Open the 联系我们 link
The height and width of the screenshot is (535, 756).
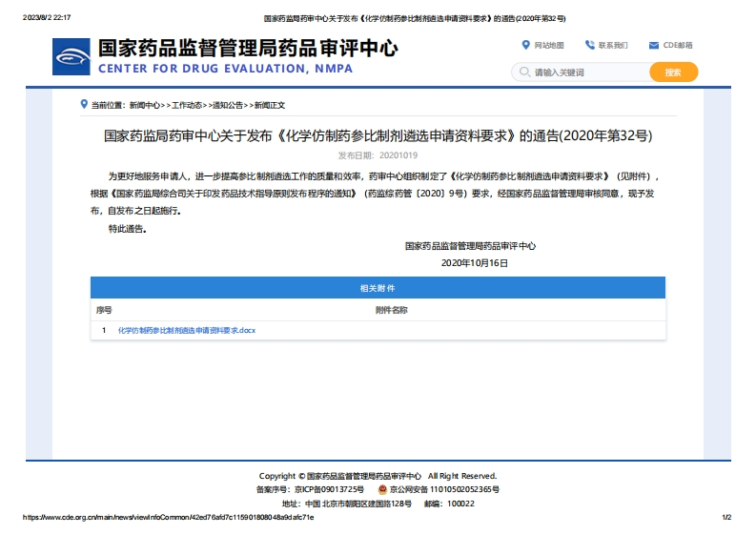(x=613, y=45)
